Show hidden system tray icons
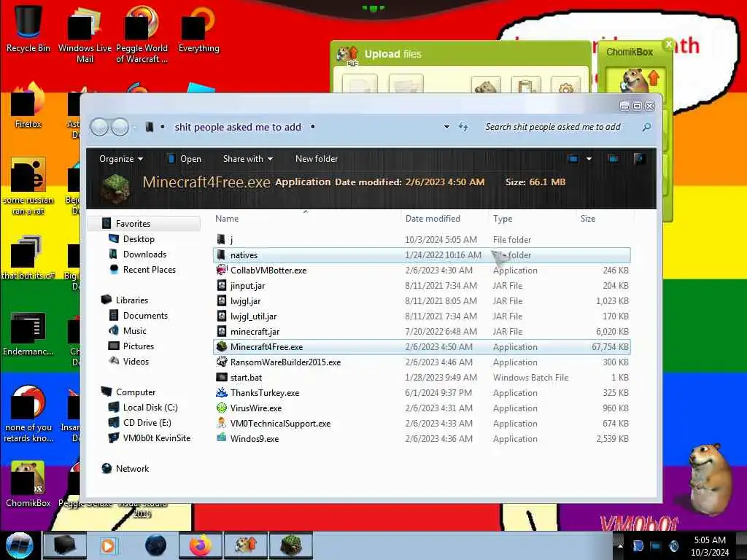Viewport: 747px width, 560px height. click(x=620, y=545)
